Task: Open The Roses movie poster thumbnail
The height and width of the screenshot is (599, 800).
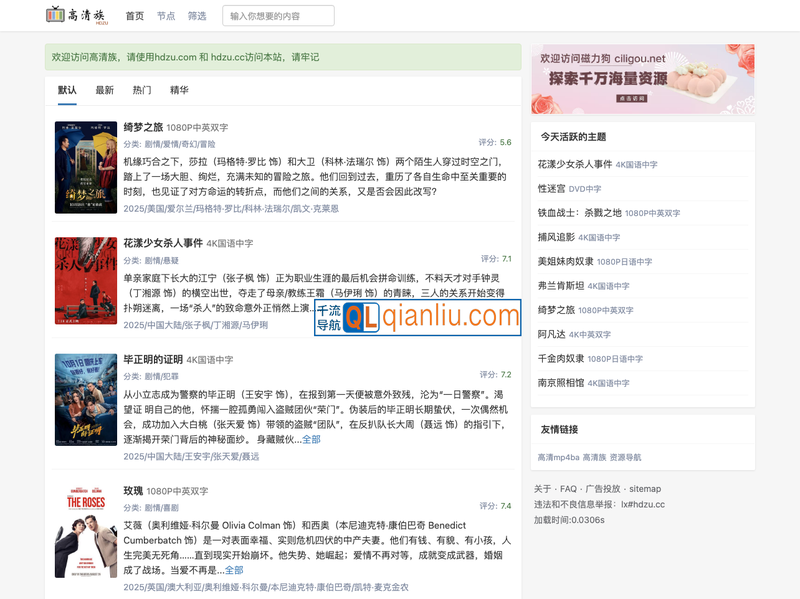Action: pyautogui.click(x=86, y=531)
